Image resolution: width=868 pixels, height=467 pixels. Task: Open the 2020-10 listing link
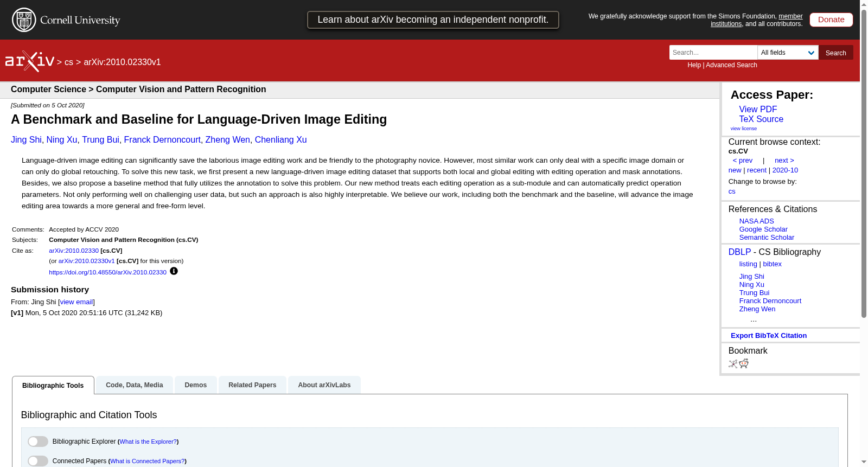point(785,170)
